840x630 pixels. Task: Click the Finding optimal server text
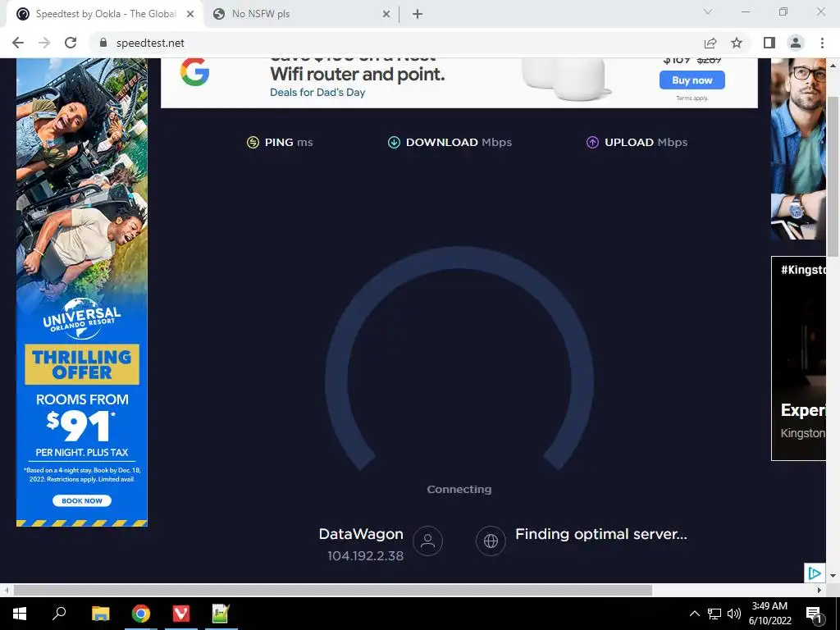(601, 534)
